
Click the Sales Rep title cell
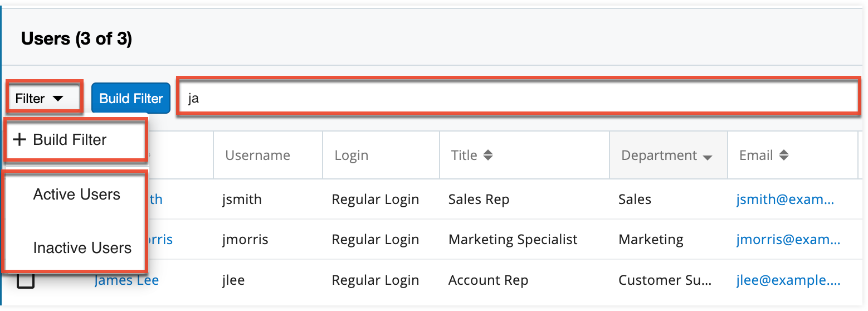479,200
